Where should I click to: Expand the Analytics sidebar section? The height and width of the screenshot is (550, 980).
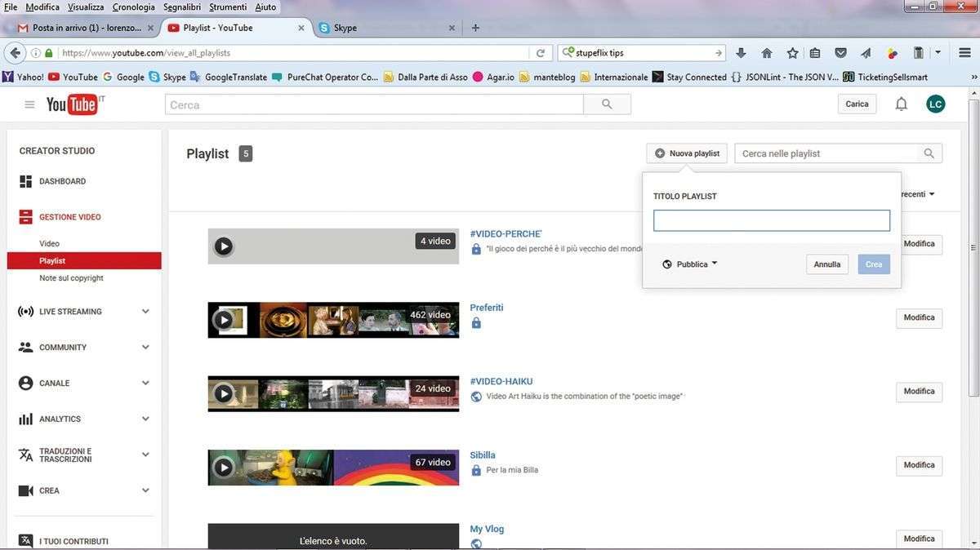pos(145,419)
